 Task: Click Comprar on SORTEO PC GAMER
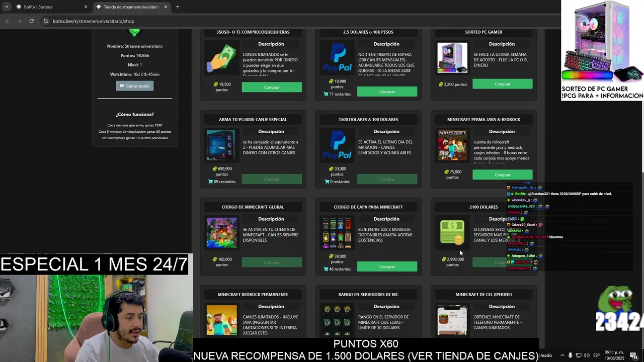pyautogui.click(x=502, y=84)
